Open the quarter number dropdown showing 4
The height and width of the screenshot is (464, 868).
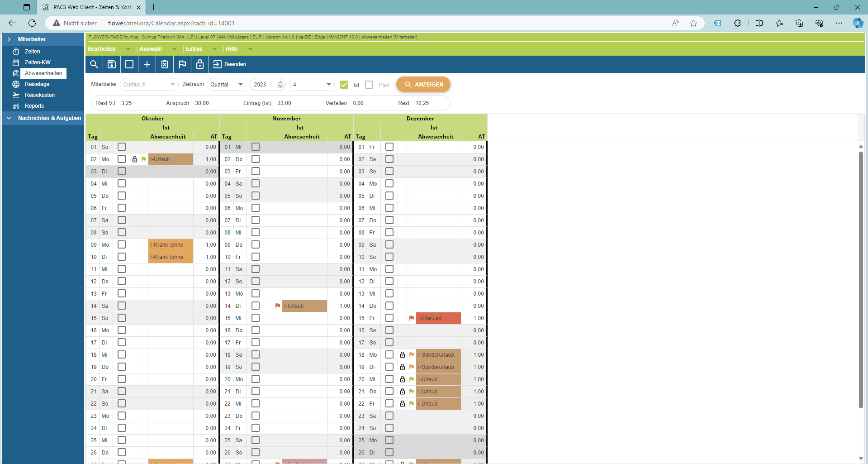(x=312, y=85)
